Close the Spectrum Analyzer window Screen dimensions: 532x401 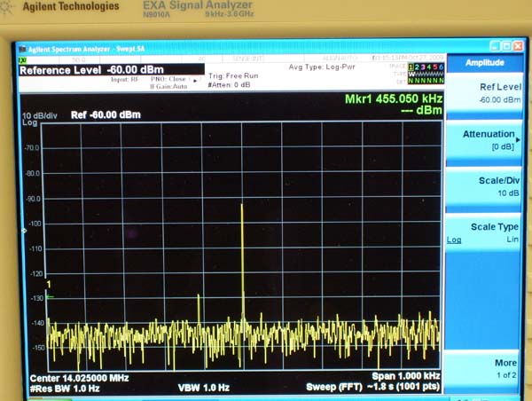coord(518,46)
